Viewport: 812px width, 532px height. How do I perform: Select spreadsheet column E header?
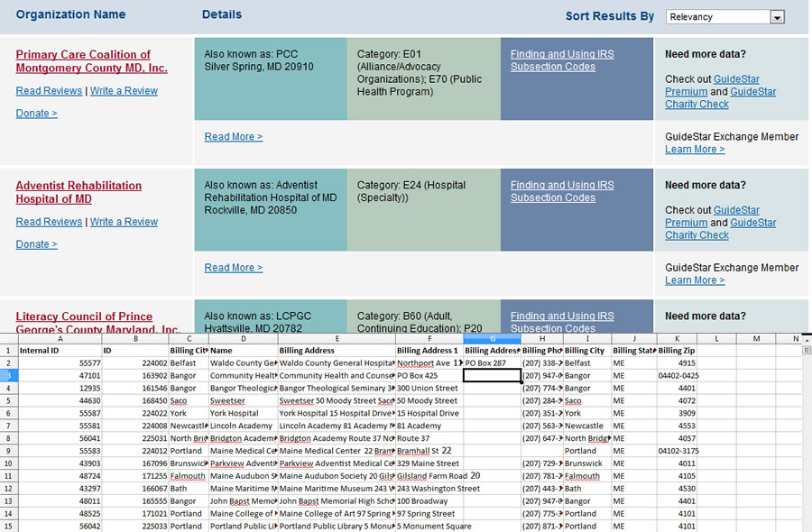click(x=337, y=338)
